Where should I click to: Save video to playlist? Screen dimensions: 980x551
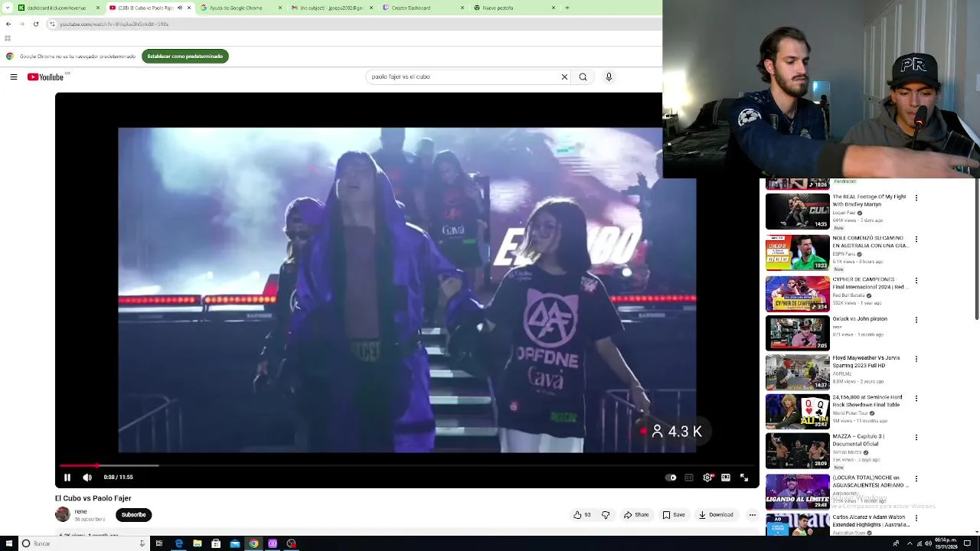[x=674, y=515]
